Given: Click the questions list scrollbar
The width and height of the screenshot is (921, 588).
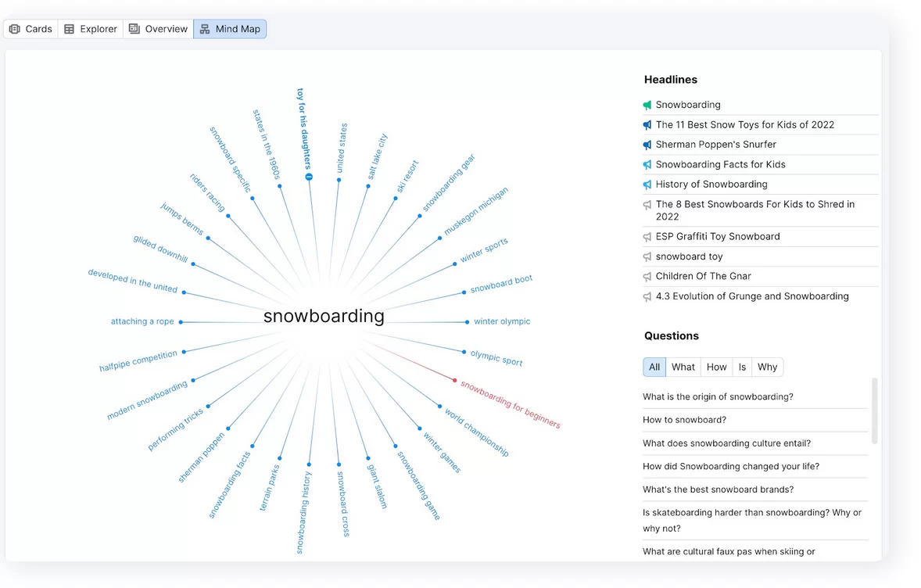Looking at the screenshot, I should pos(875,411).
